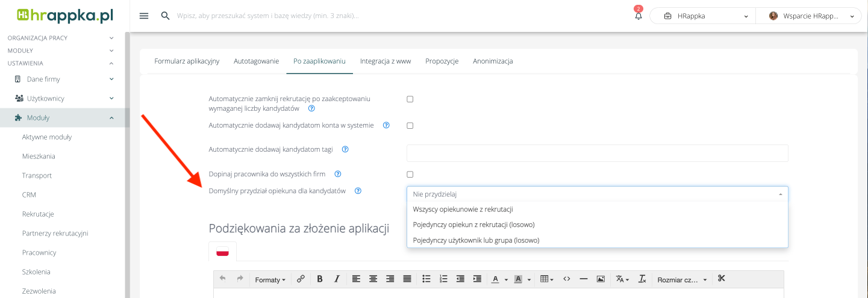Select Wszyscy opiekunowie z rekrutacji option
Screen dimensions: 868x298
(x=463, y=210)
